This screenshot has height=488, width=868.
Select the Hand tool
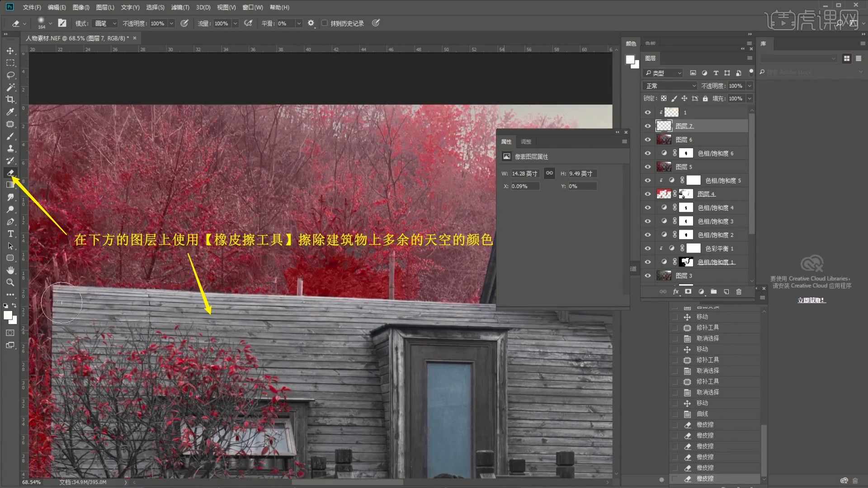(10, 270)
